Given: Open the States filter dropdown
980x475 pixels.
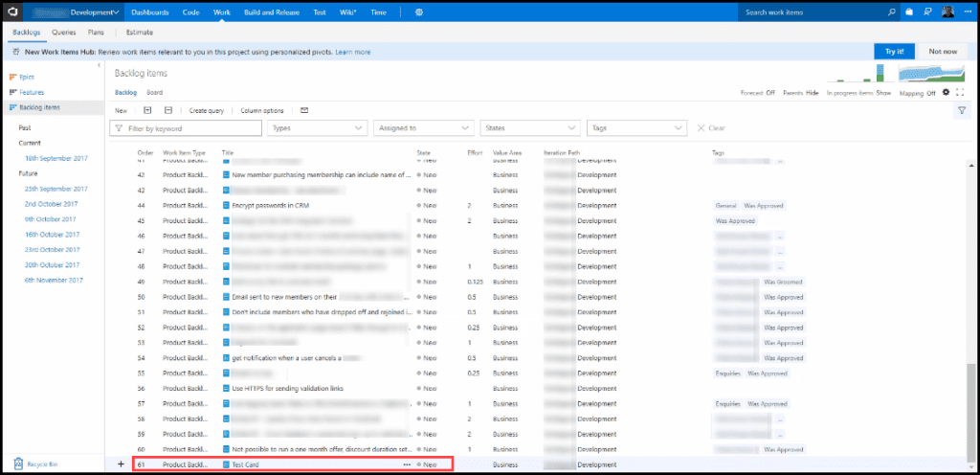Looking at the screenshot, I should 530,127.
